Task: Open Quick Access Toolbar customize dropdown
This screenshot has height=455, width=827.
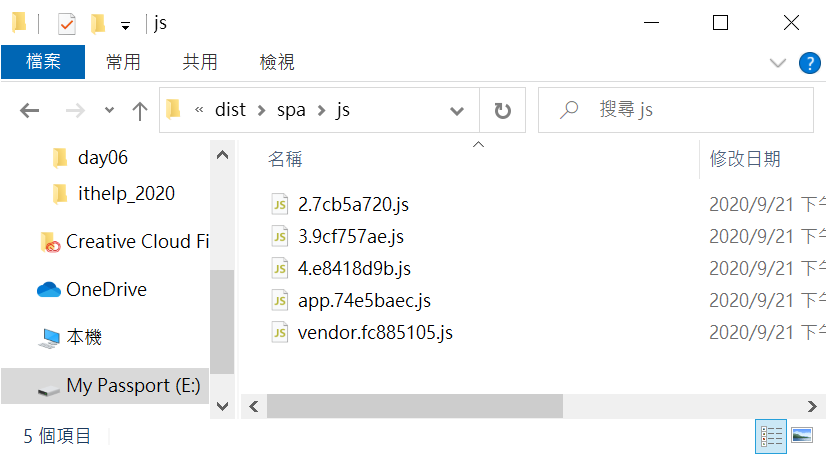Action: pyautogui.click(x=125, y=25)
